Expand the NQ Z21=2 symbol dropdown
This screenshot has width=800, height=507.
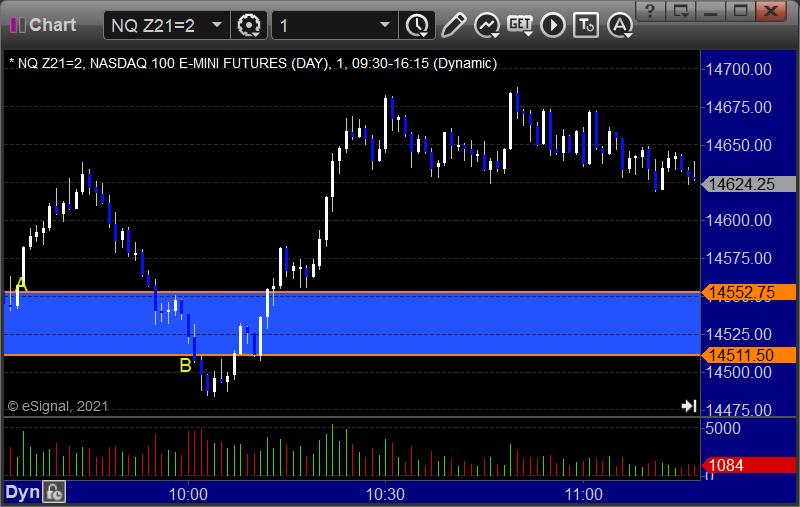coord(217,24)
